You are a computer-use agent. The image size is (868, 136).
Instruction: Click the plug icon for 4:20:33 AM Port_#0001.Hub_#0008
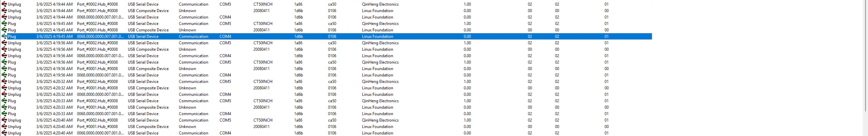4,107
